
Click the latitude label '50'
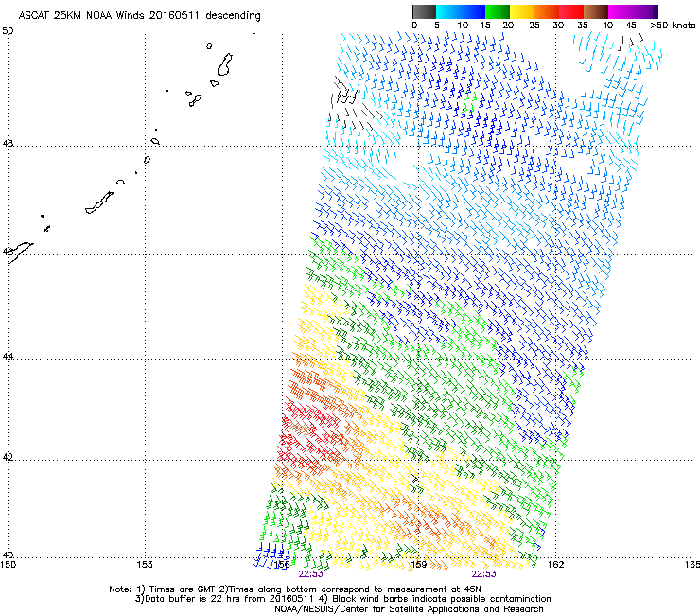pyautogui.click(x=8, y=31)
